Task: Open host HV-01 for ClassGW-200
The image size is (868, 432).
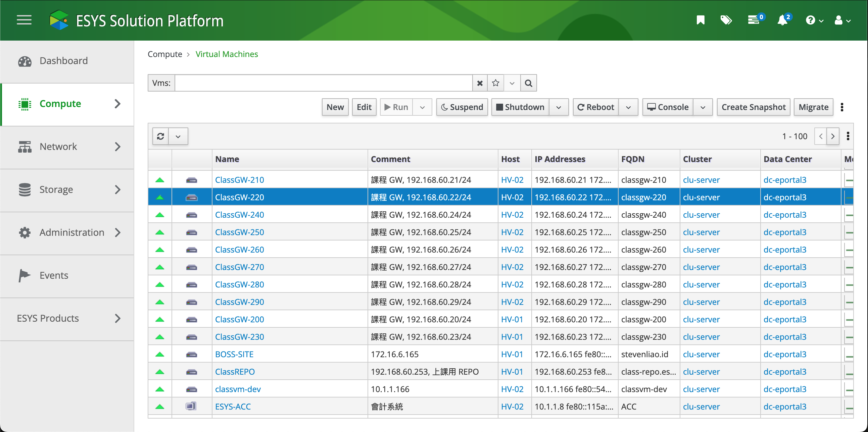Action: [x=512, y=319]
